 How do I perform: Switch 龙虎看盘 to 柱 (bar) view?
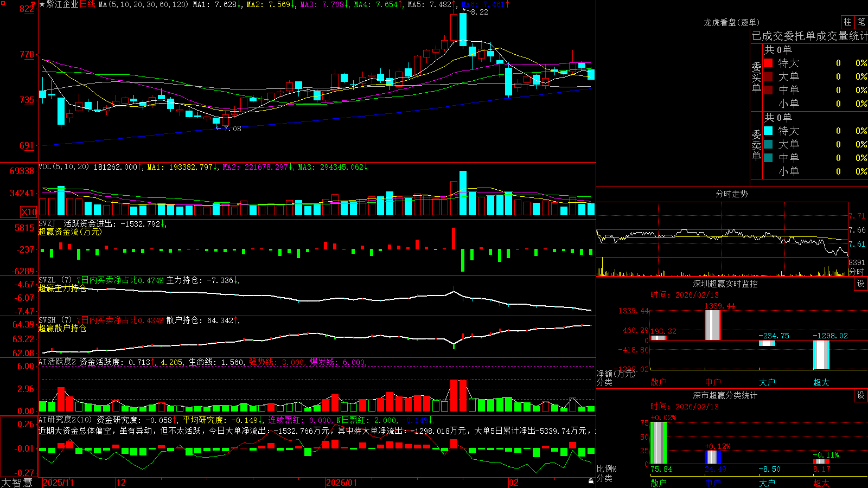click(x=847, y=22)
